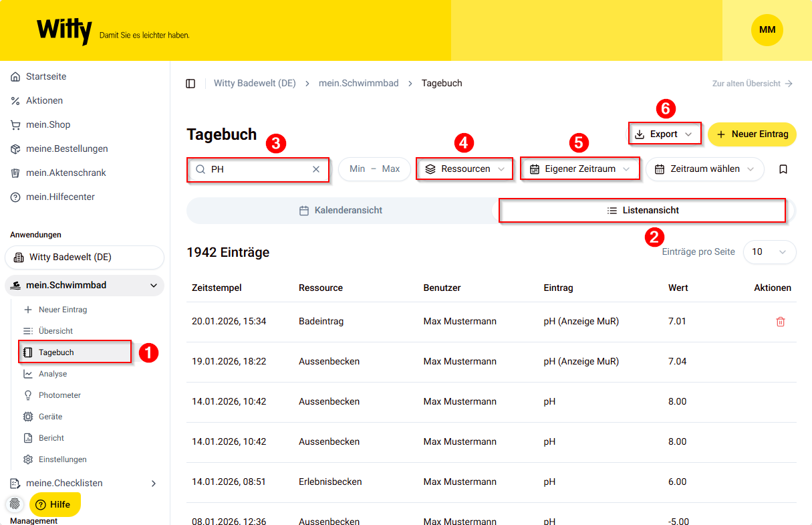Click the Hilfe button

pyautogui.click(x=55, y=504)
